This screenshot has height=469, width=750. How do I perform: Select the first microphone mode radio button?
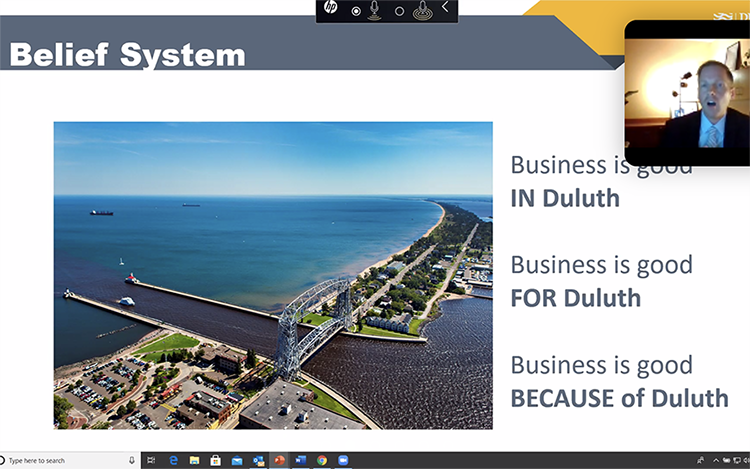[x=356, y=11]
